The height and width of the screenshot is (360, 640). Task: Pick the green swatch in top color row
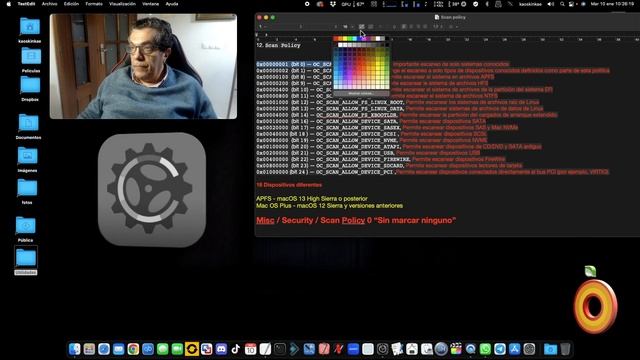click(350, 39)
